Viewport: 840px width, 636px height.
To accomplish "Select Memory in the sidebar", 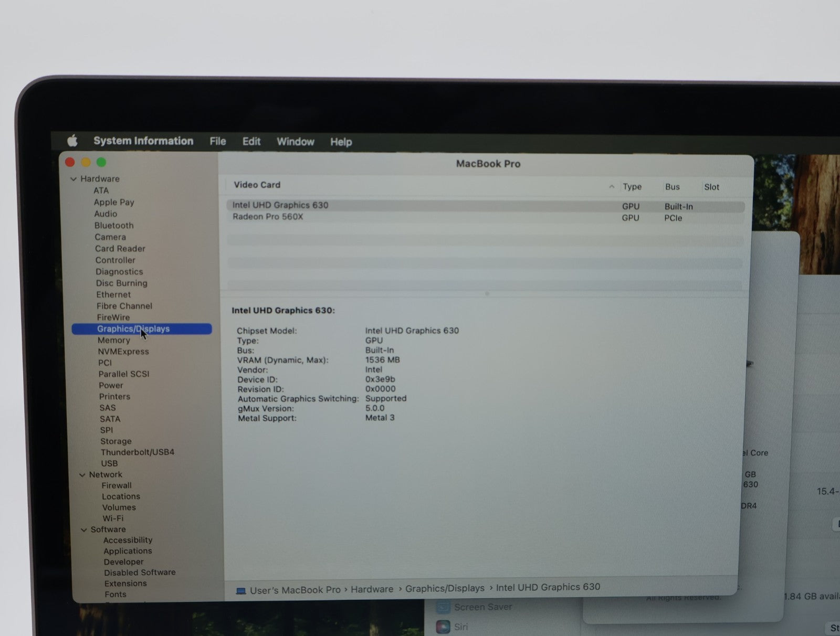I will [x=113, y=340].
